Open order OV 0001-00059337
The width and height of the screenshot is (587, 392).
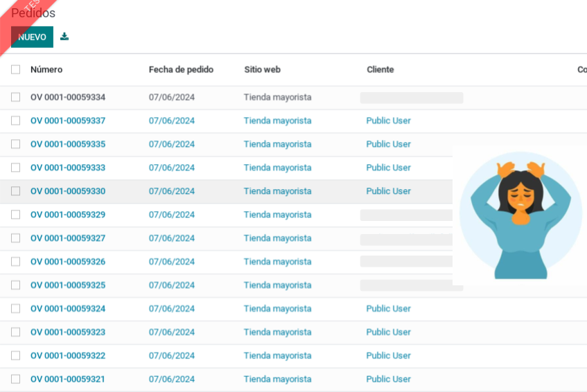(68, 121)
